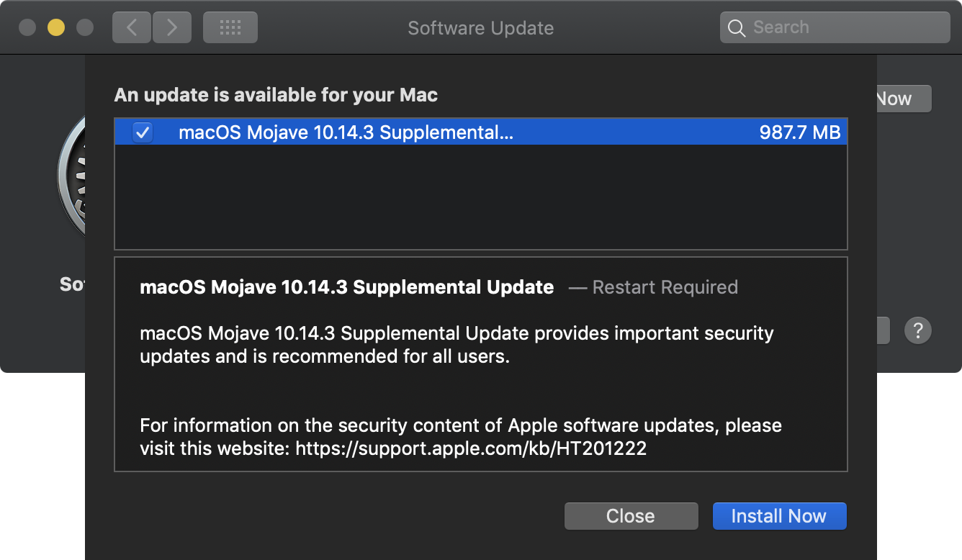Click the Close button
962x560 pixels.
coord(631,515)
